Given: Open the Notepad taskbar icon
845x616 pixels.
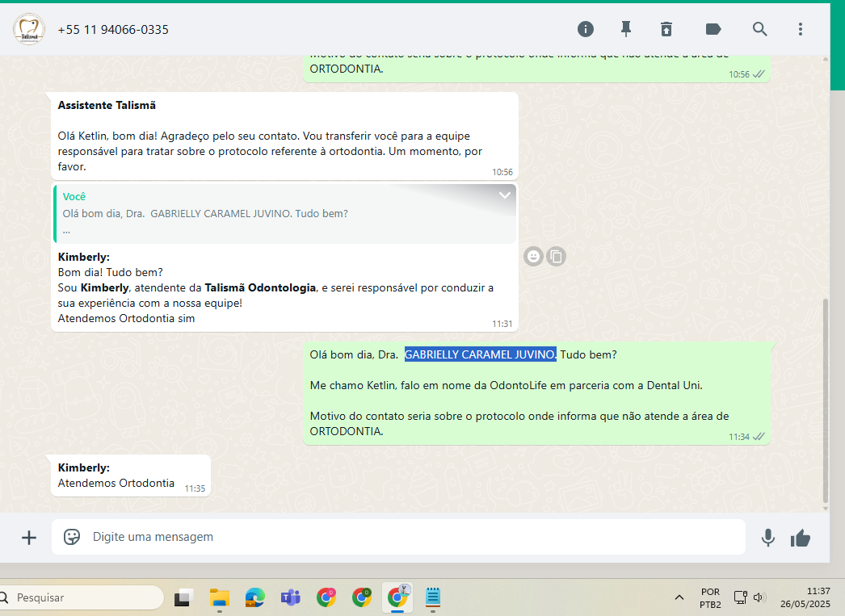Looking at the screenshot, I should (x=433, y=597).
